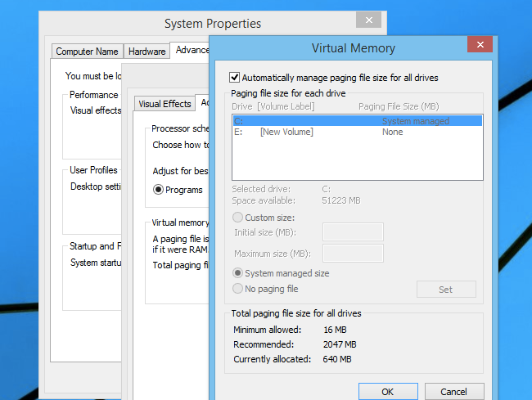Click the 640 MB currently allocated value
532x400 pixels.
tap(337, 359)
